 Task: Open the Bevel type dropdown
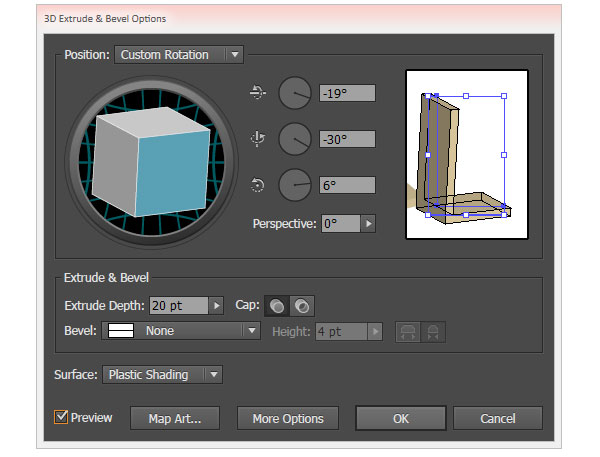pyautogui.click(x=181, y=331)
